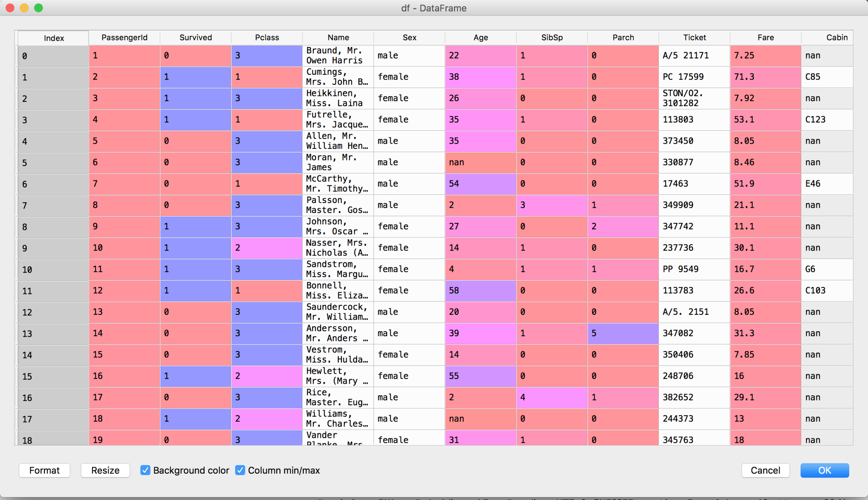Select Age cell showing 58
This screenshot has width=868, height=500.
tap(480, 290)
